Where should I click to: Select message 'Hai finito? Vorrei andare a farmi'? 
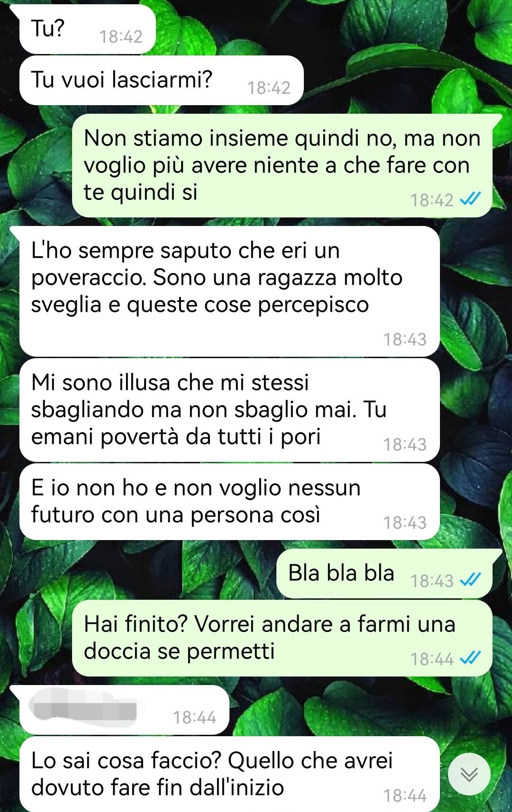pos(282,638)
